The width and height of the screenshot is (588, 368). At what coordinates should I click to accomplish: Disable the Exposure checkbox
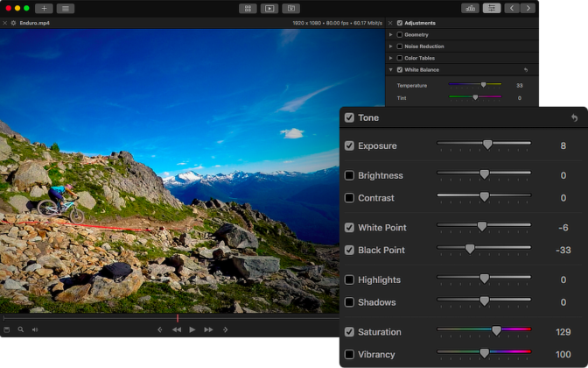point(350,145)
